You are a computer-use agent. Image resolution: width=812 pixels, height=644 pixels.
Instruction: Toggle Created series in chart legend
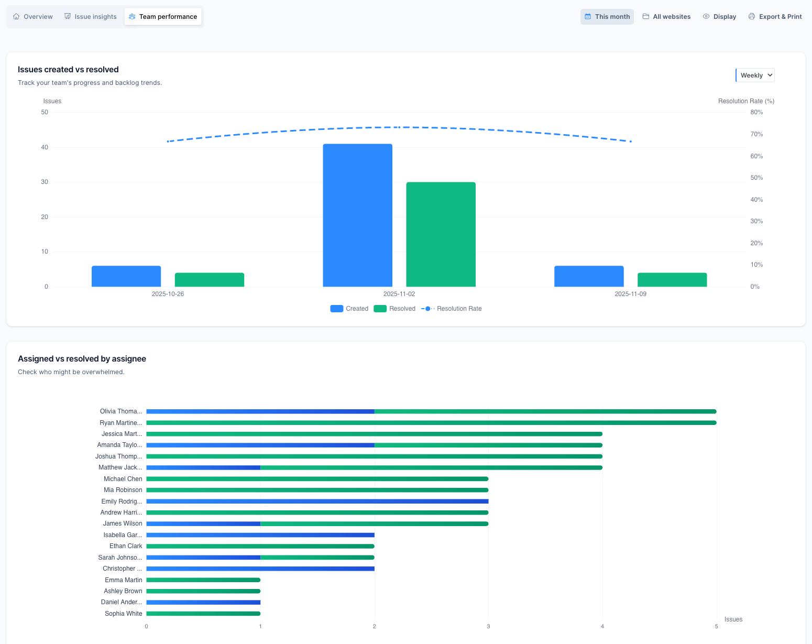tap(349, 309)
